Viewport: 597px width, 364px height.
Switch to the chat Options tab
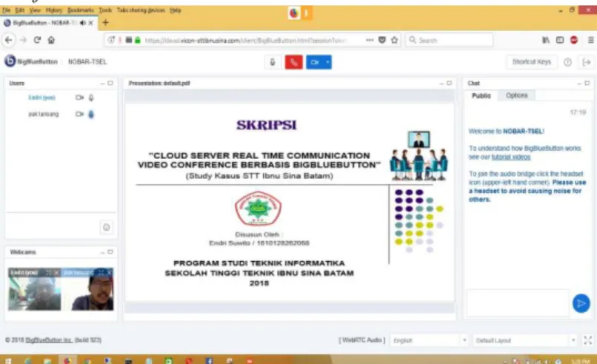(517, 95)
